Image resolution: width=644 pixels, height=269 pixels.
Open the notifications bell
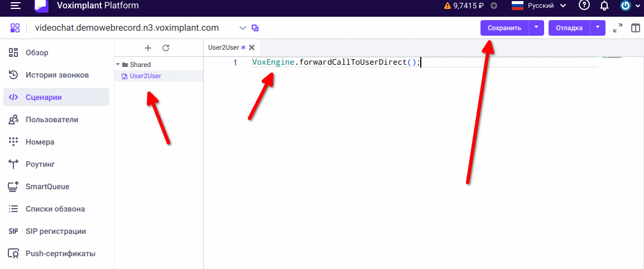604,6
